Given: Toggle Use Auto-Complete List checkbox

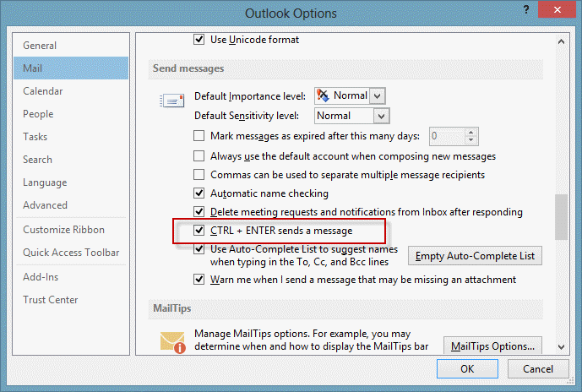Looking at the screenshot, I should pyautogui.click(x=199, y=248).
